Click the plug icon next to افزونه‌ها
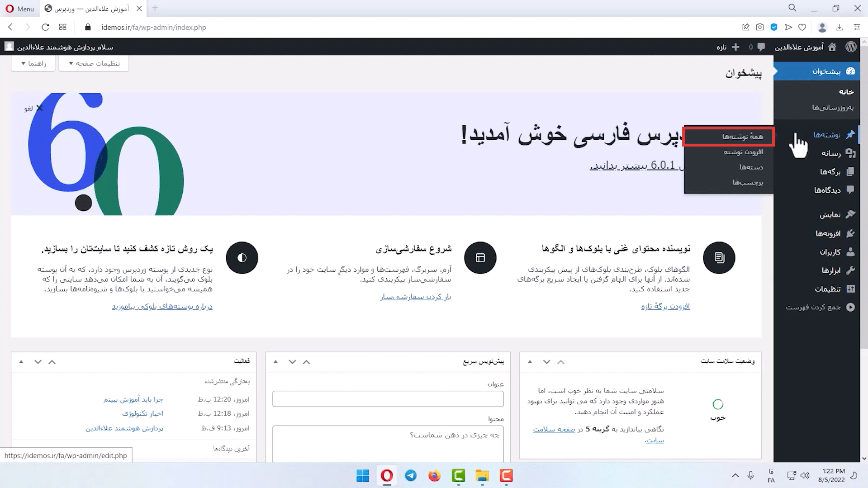Viewport: 868px width, 488px height. 850,233
